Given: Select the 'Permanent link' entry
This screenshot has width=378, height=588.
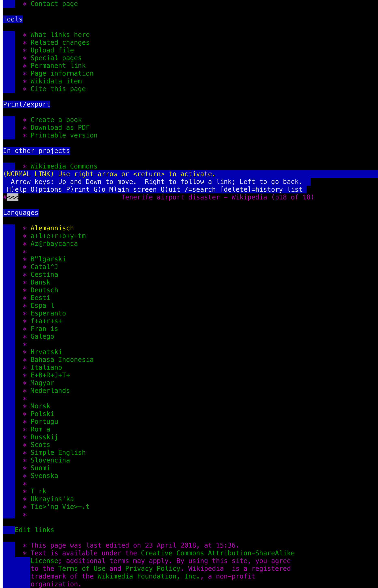Looking at the screenshot, I should click(x=58, y=66).
